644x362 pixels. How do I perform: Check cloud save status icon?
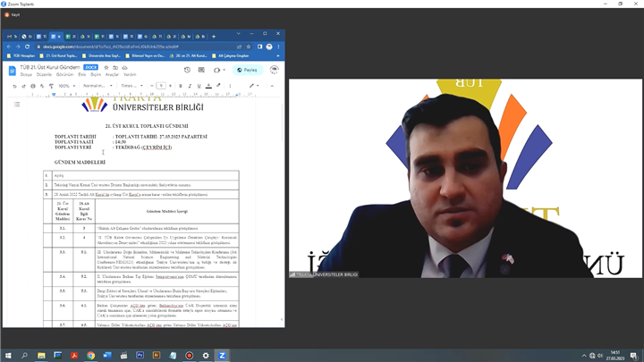pos(125,67)
